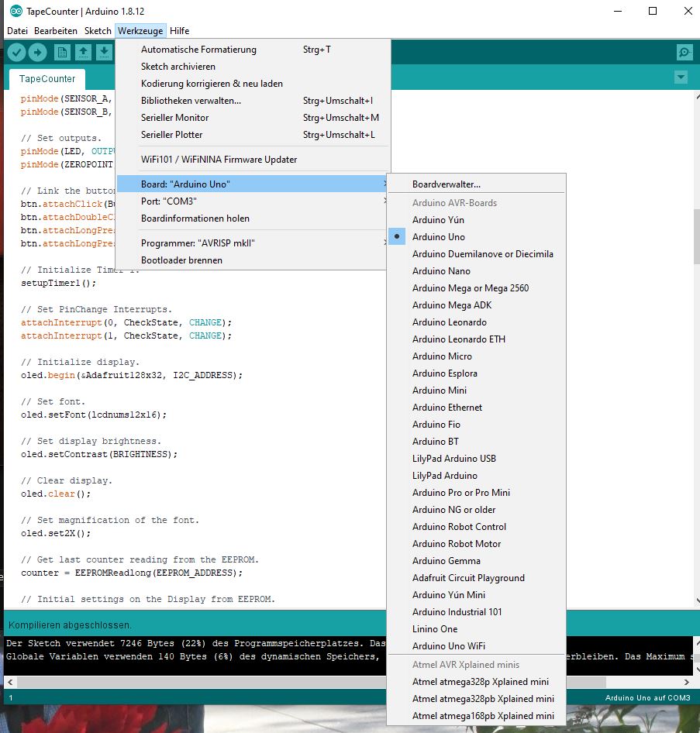
Task: Open the tab options dropdown arrow
Action: (x=681, y=77)
